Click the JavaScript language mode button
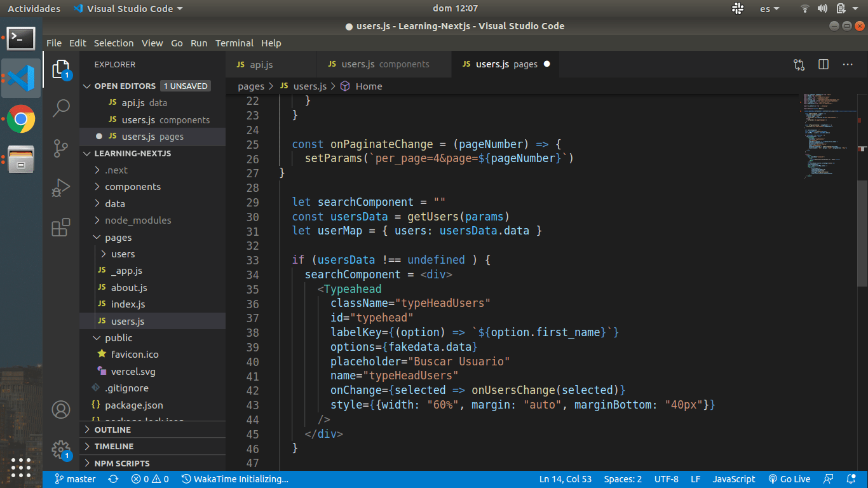This screenshot has width=868, height=488. [733, 479]
